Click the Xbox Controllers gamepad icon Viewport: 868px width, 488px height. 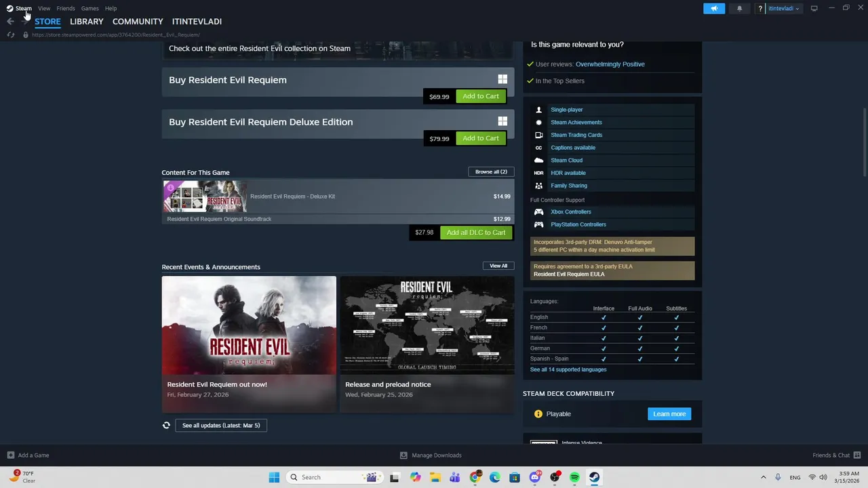538,212
